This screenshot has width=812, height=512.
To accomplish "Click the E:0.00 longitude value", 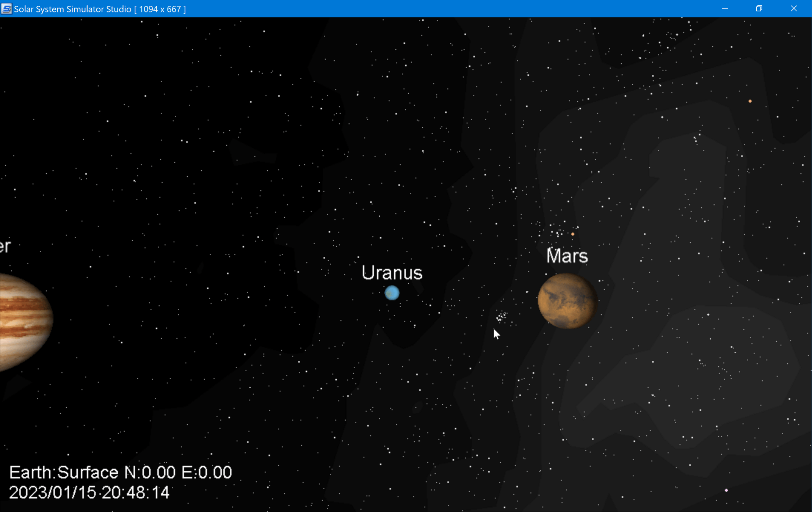I will 207,473.
